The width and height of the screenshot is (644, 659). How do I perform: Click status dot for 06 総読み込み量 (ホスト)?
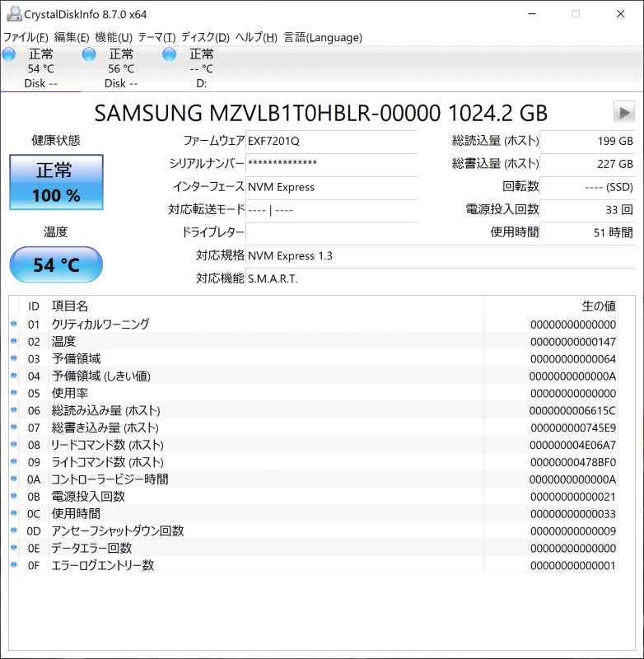pos(14,409)
